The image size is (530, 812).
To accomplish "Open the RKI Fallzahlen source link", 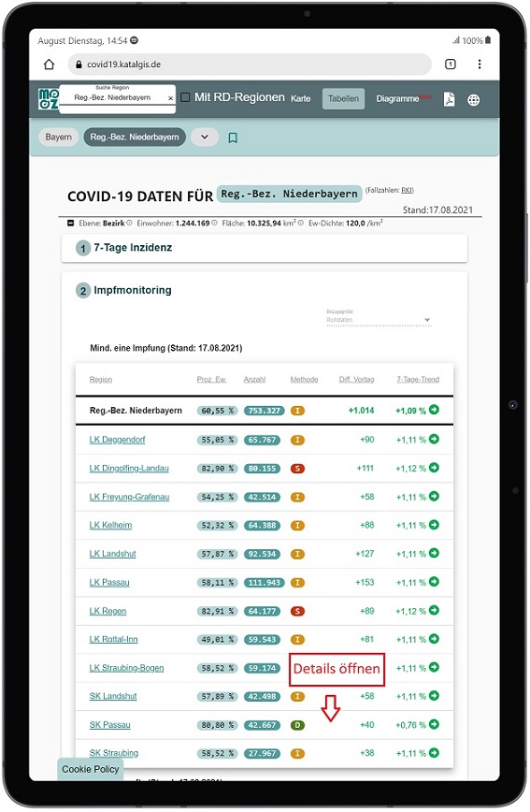I will click(408, 190).
